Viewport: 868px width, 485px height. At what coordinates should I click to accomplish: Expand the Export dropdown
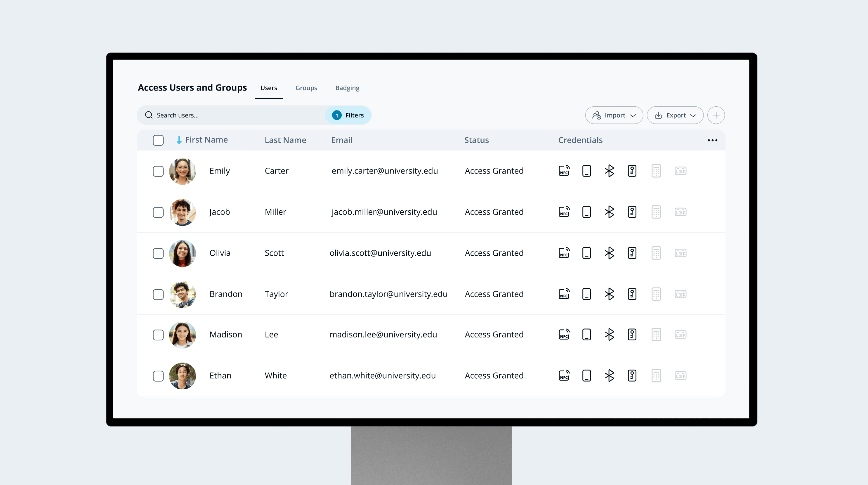point(675,115)
